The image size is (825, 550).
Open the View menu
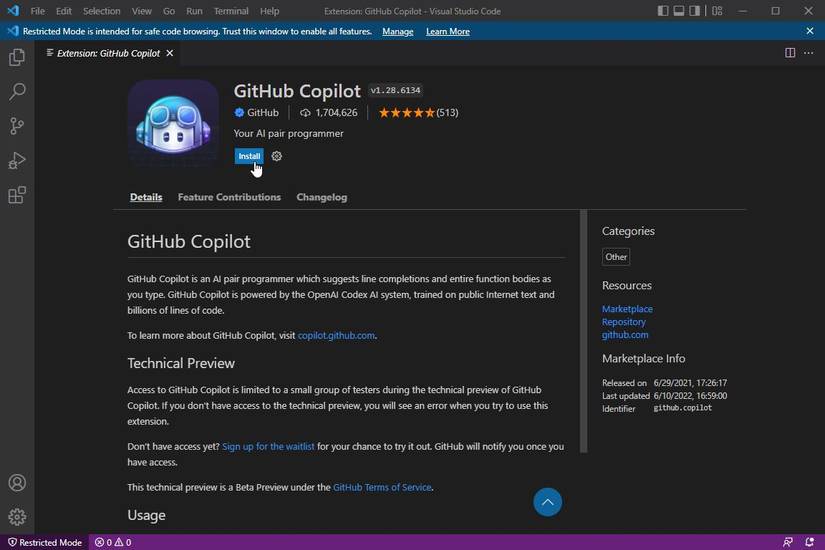(x=142, y=11)
